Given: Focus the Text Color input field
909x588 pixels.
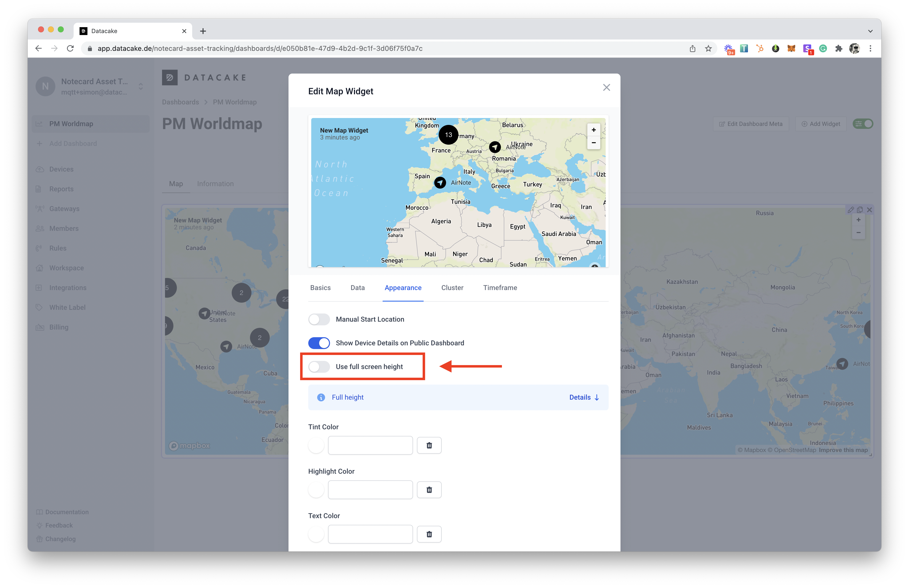Looking at the screenshot, I should click(x=370, y=534).
